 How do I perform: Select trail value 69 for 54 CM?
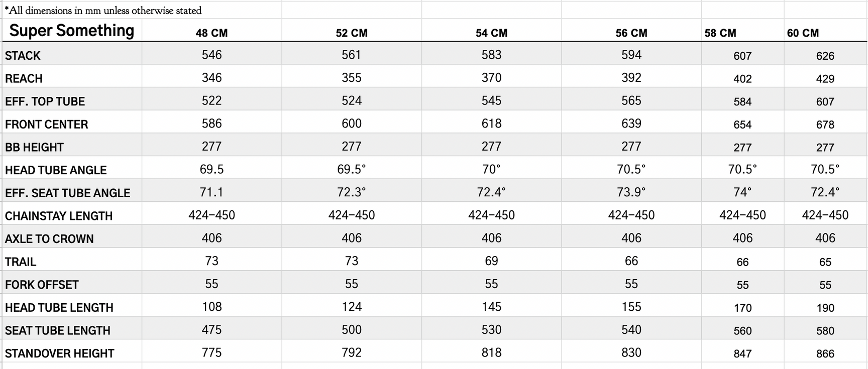[491, 261]
